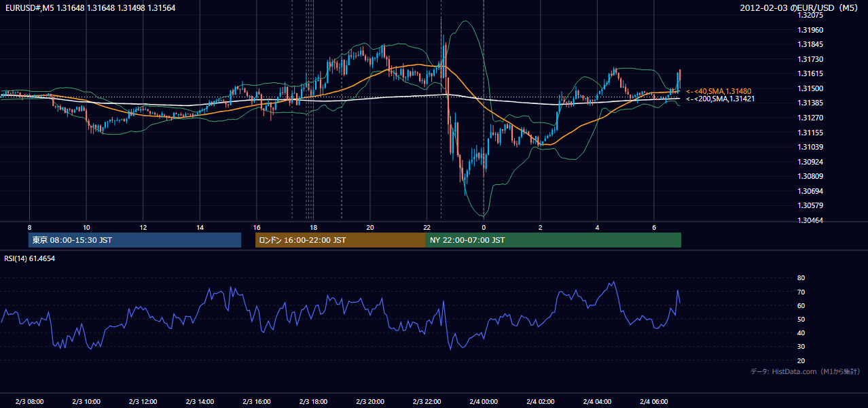Click the 2/3 22:00 date label

[427, 402]
